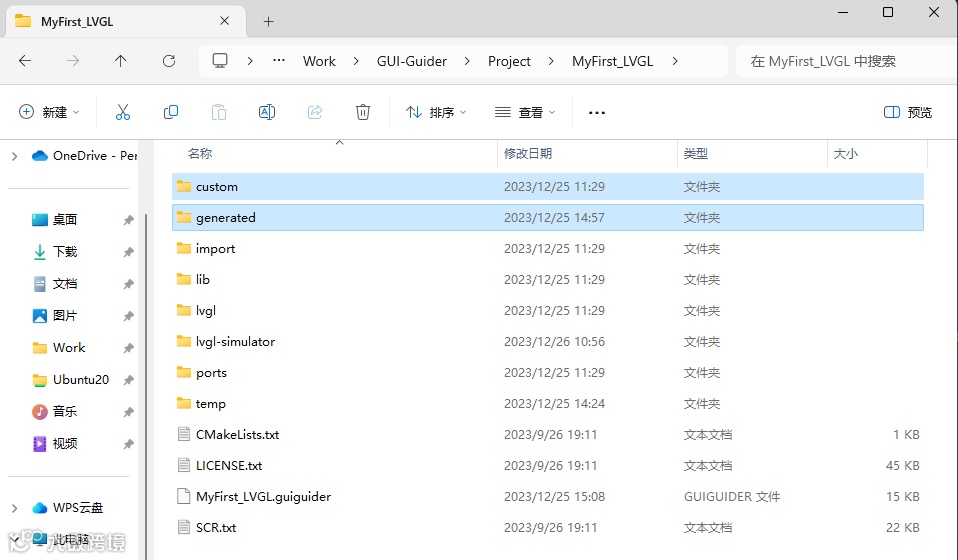Go back to the previous folder
This screenshot has width=958, height=560.
[25, 60]
